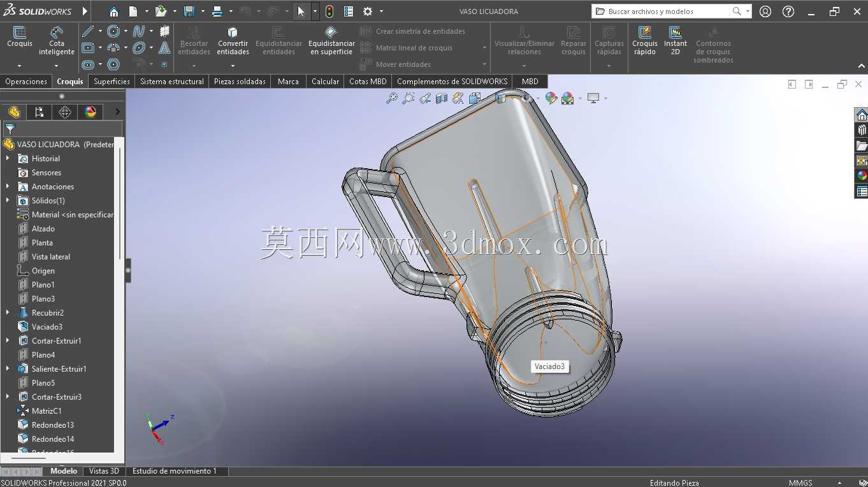Expand the Cortar-Extruir1 feature
The image size is (868, 487).
pyautogui.click(x=8, y=340)
